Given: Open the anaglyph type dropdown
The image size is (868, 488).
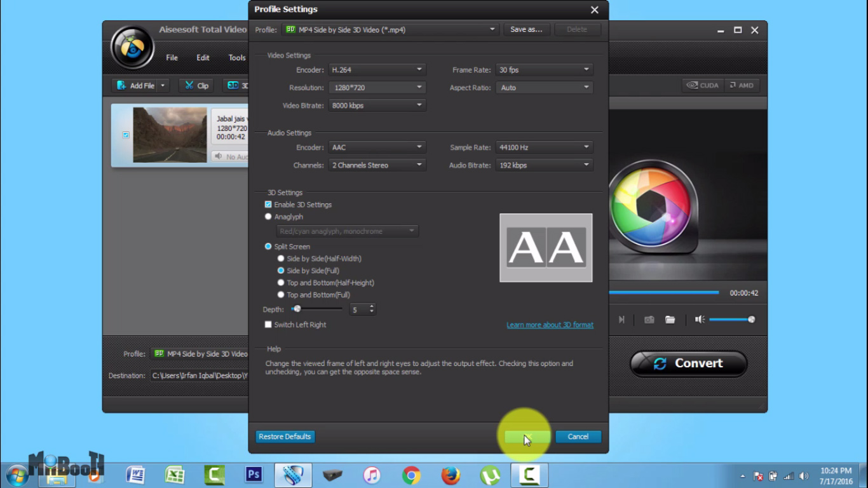Looking at the screenshot, I should pyautogui.click(x=348, y=231).
